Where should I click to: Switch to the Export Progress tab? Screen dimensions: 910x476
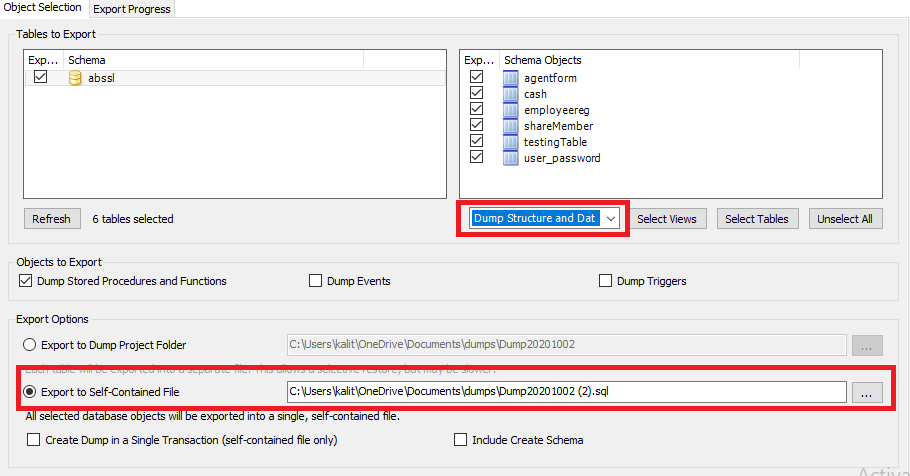132,9
